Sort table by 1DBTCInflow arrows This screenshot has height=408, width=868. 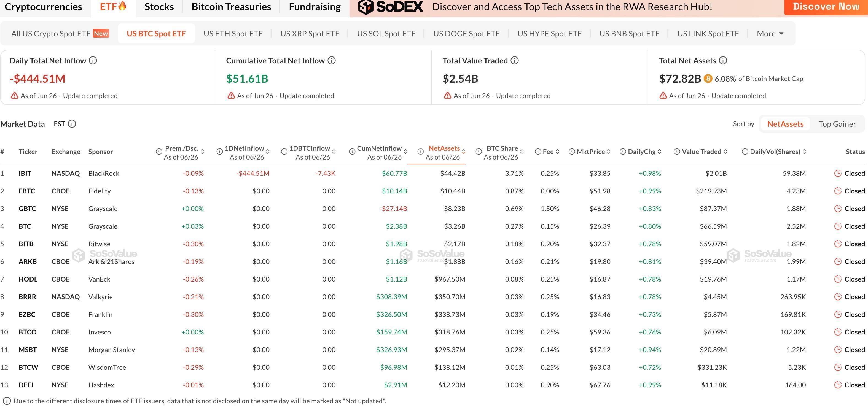(334, 152)
